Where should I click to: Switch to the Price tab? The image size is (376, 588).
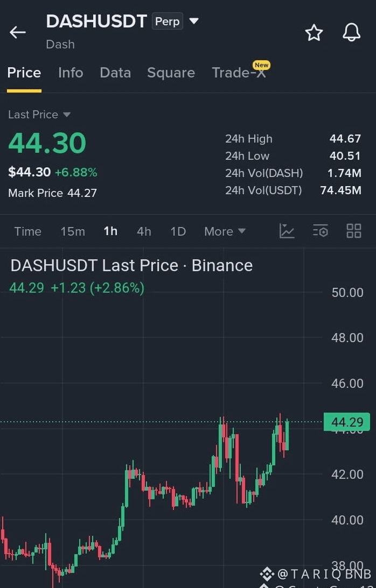[x=24, y=73]
